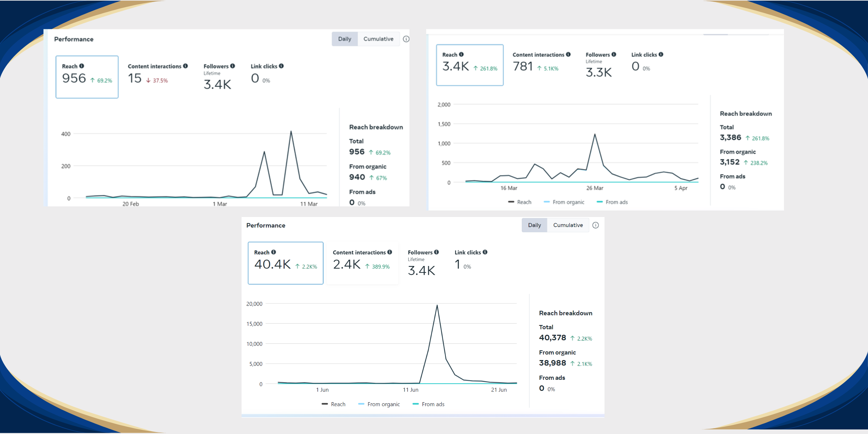Image resolution: width=868 pixels, height=434 pixels.
Task: Open Content interactions 2.4K metric card
Action: (x=362, y=263)
